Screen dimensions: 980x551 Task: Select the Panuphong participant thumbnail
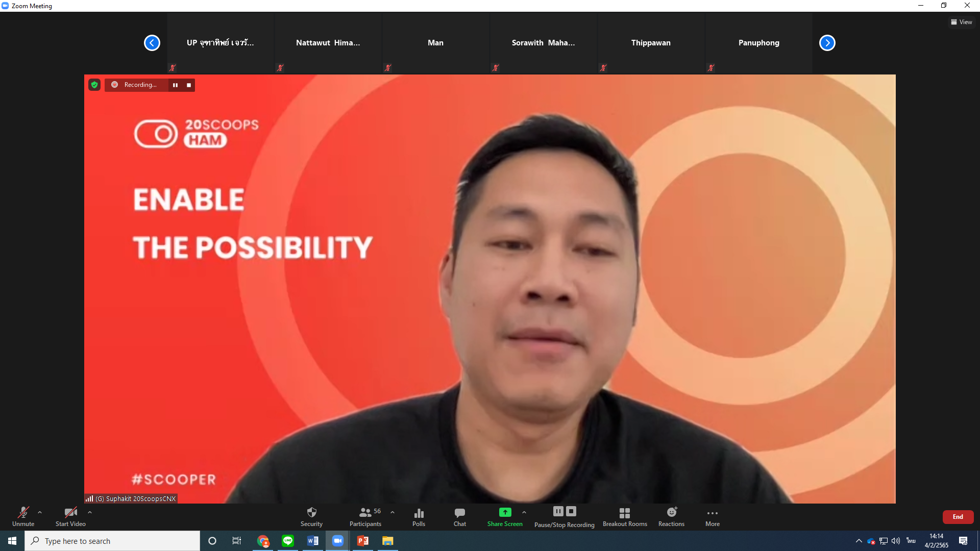(759, 43)
